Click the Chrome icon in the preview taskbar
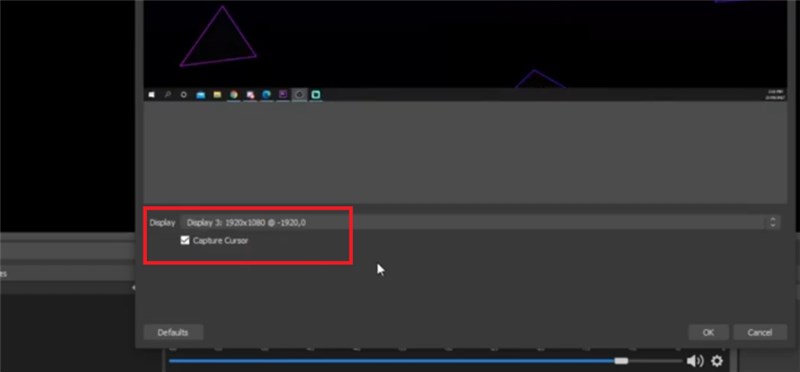The height and width of the screenshot is (372, 800). click(x=234, y=94)
